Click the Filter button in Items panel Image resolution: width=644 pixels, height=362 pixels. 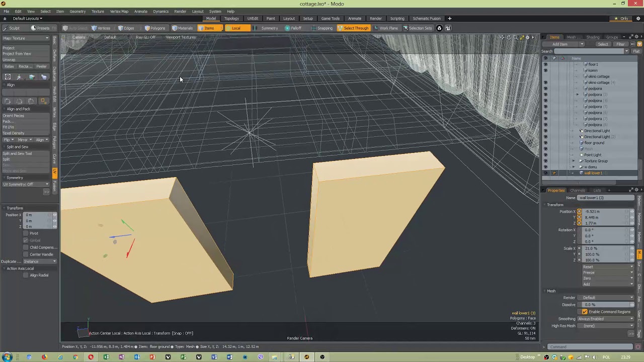tap(620, 44)
